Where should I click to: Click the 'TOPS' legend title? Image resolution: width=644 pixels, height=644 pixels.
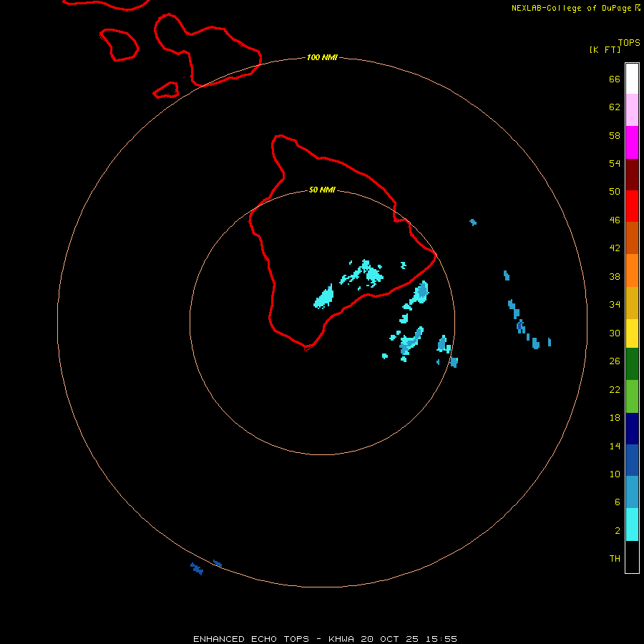(x=629, y=42)
